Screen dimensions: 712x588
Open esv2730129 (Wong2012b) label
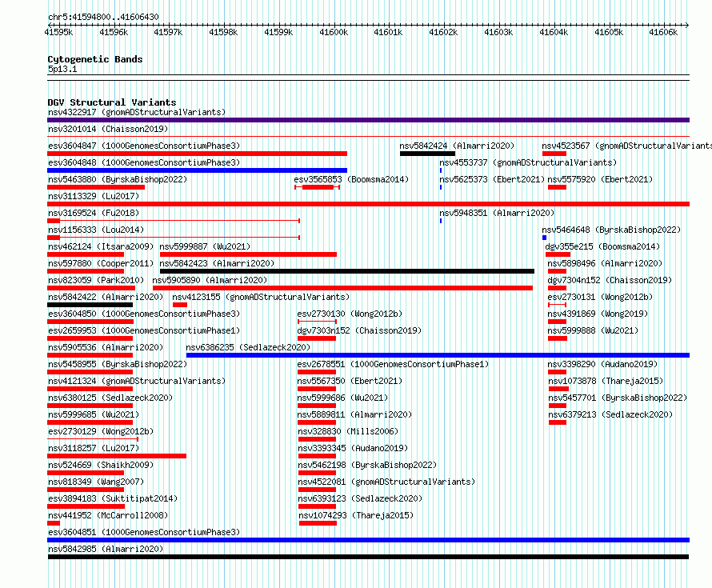pyautogui.click(x=101, y=431)
